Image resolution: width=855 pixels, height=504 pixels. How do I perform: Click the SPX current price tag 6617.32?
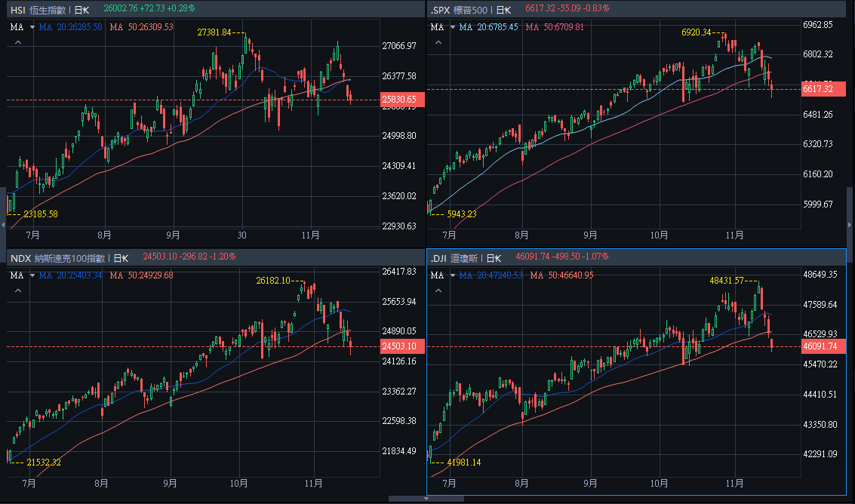820,89
